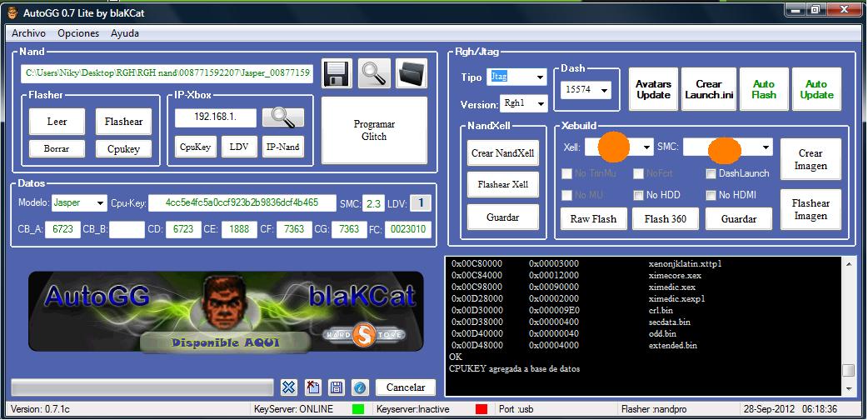Click the large magnifier icon beside Nand path

point(374,74)
